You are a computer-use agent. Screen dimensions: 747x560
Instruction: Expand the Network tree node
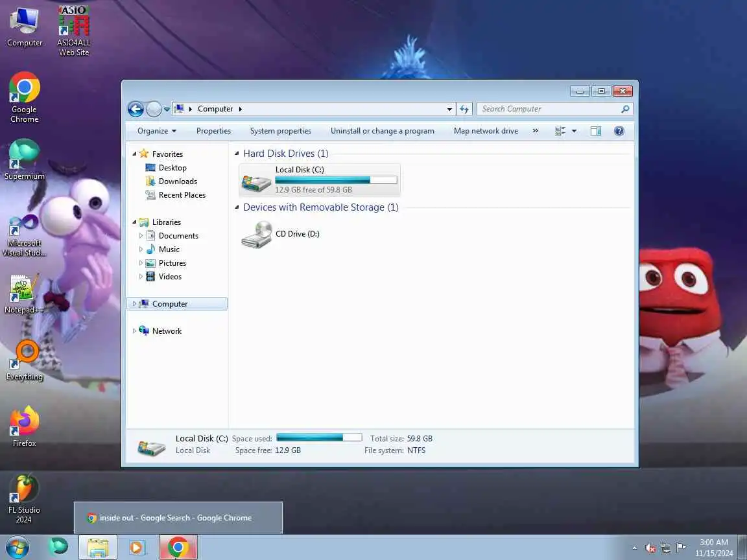pos(134,331)
